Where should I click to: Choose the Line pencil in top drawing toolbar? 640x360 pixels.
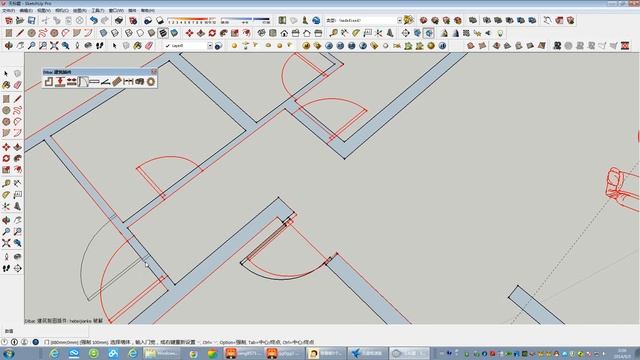pyautogui.click(x=20, y=33)
